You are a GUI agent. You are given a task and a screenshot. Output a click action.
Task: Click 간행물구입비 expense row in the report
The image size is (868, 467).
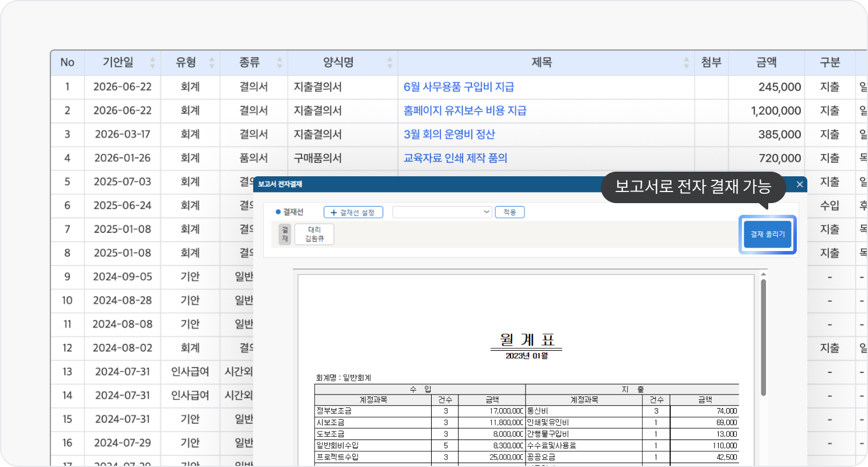click(632, 434)
